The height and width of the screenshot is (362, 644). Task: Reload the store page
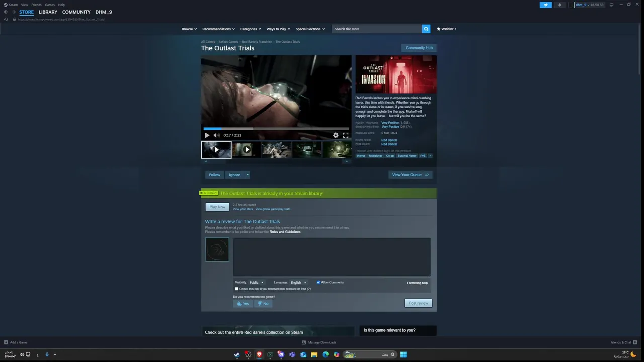pos(6,19)
